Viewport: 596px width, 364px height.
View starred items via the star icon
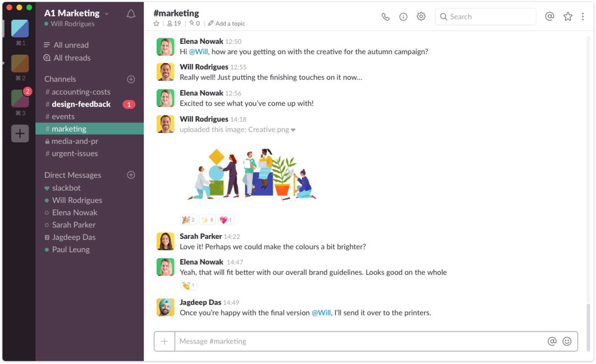click(567, 16)
